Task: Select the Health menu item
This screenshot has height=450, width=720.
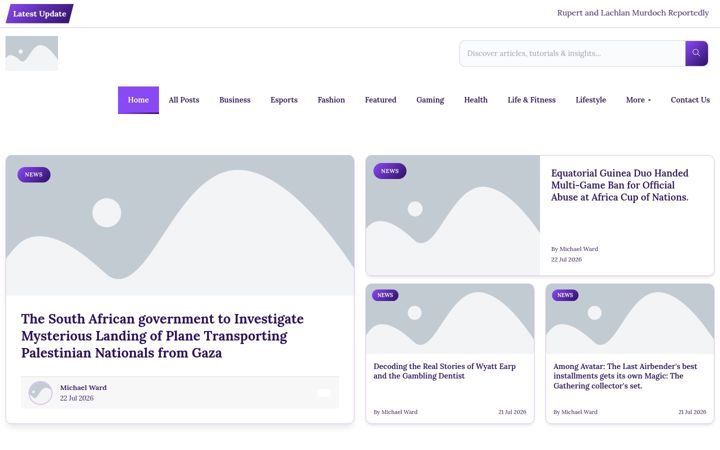Action: click(x=476, y=100)
